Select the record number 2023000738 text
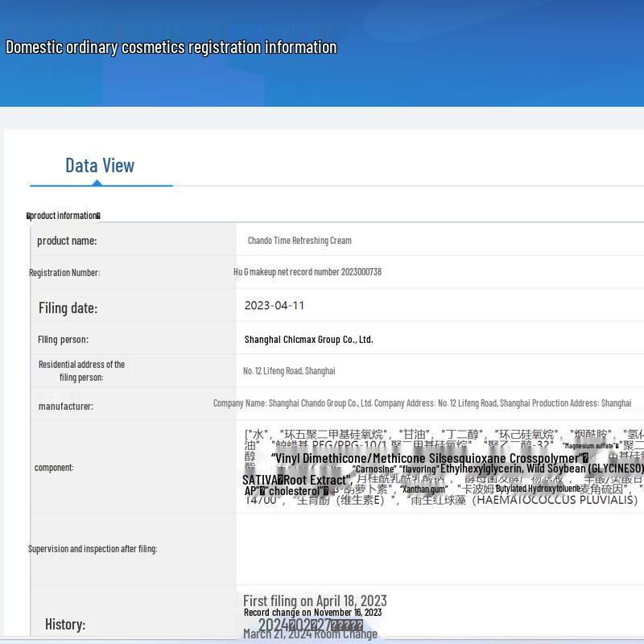This screenshot has height=644, width=644. tap(308, 272)
